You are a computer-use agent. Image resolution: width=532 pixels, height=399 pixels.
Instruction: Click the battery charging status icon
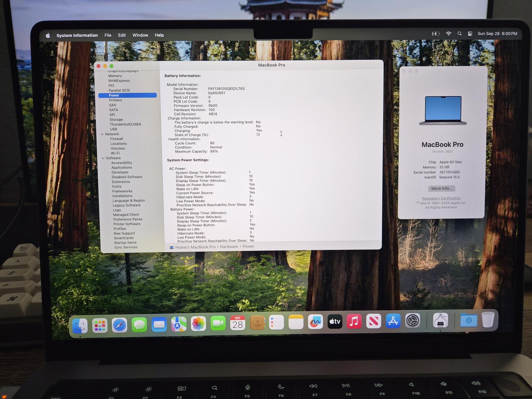[x=436, y=34]
